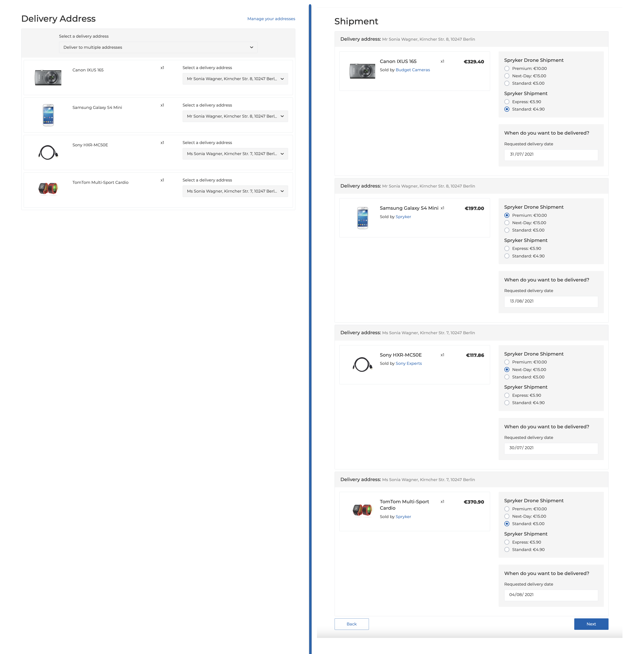
Task: Open Sony Experts merchant link
Action: [409, 363]
